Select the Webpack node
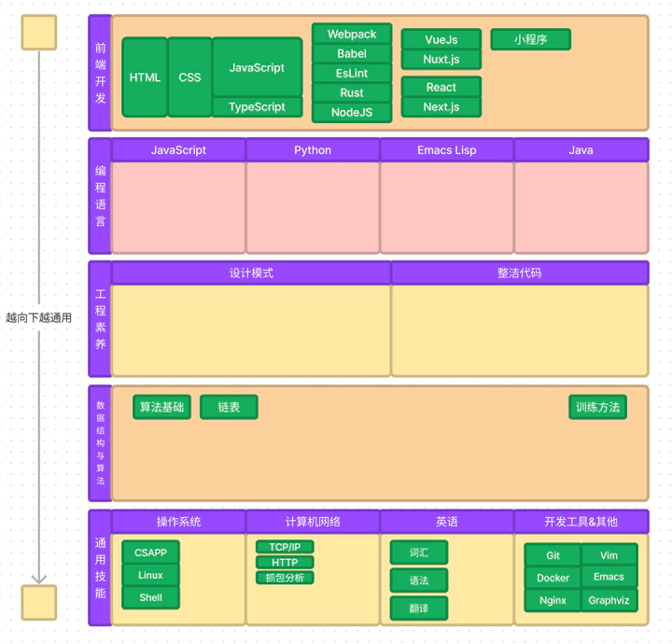The width and height of the screenshot is (672, 644). click(x=352, y=35)
